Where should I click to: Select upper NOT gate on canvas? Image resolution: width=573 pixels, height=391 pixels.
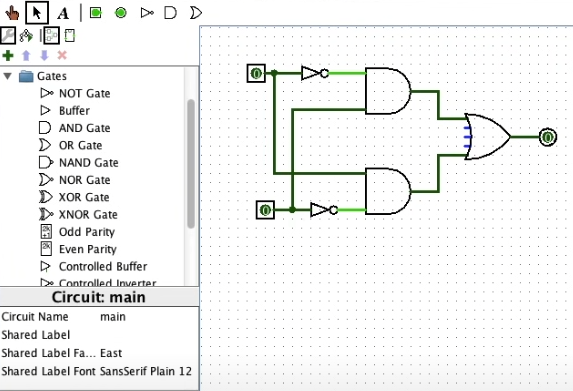315,73
